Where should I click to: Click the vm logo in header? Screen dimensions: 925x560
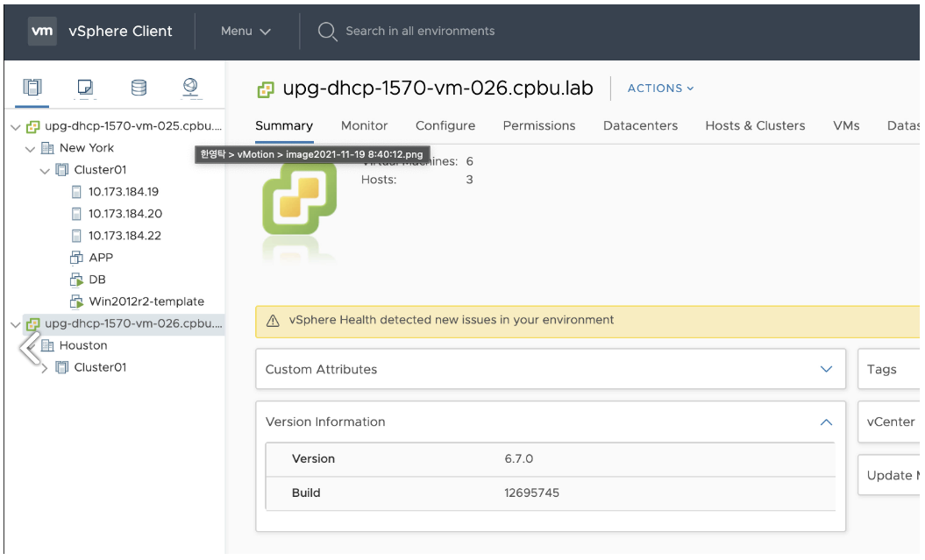click(x=42, y=31)
